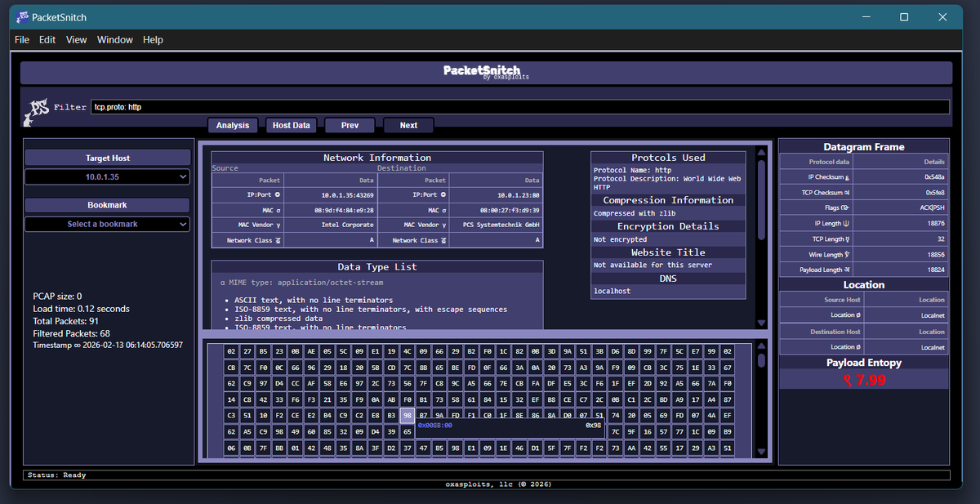The width and height of the screenshot is (980, 504).
Task: Open the File menu
Action: tap(22, 39)
